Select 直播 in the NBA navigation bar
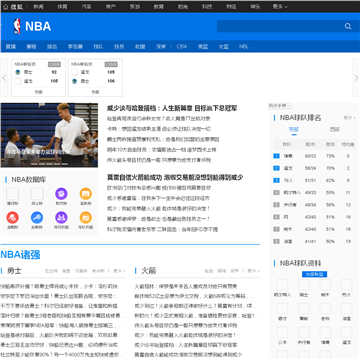360x360 pixels. click(x=11, y=47)
